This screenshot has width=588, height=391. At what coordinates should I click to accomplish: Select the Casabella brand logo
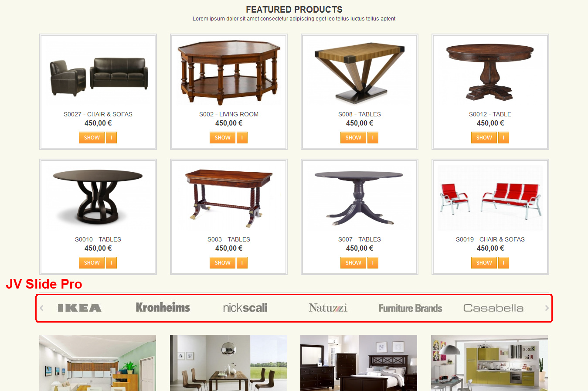point(493,308)
